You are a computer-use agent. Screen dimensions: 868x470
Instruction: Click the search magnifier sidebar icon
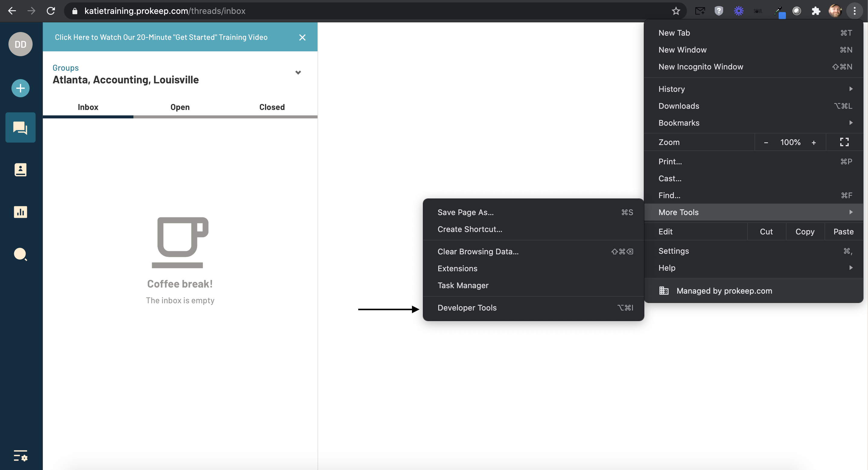point(20,254)
